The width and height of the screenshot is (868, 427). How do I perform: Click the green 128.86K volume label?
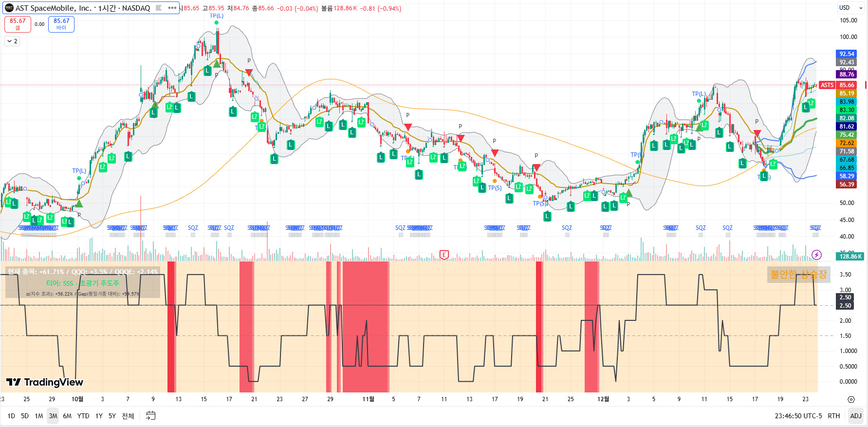[850, 256]
